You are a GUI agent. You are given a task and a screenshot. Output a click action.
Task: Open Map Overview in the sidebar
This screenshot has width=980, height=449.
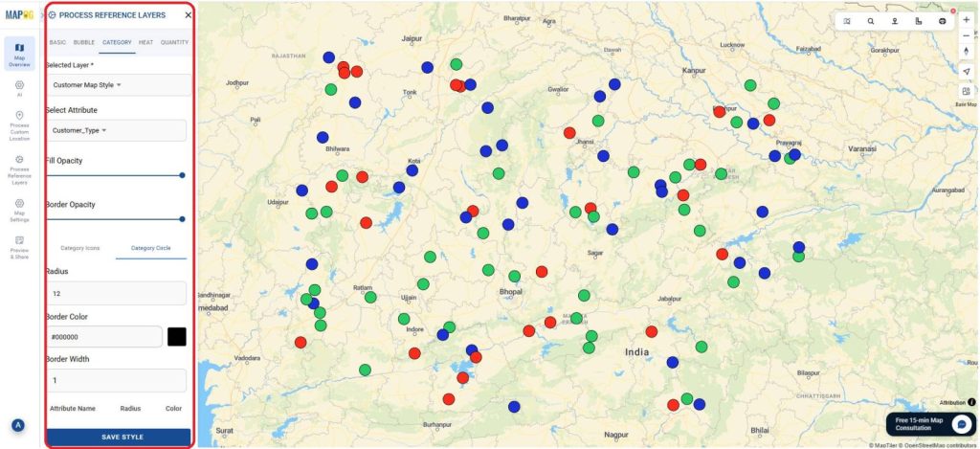[19, 54]
